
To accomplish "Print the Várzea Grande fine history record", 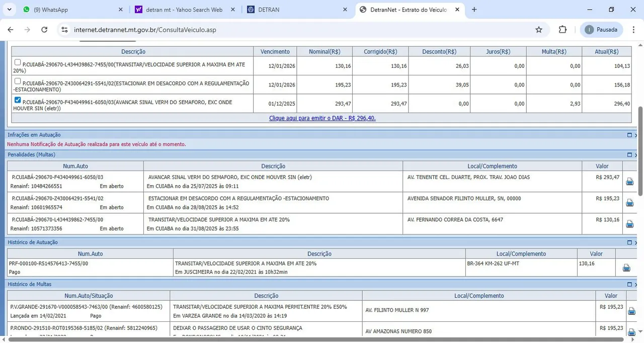I will 631,311.
